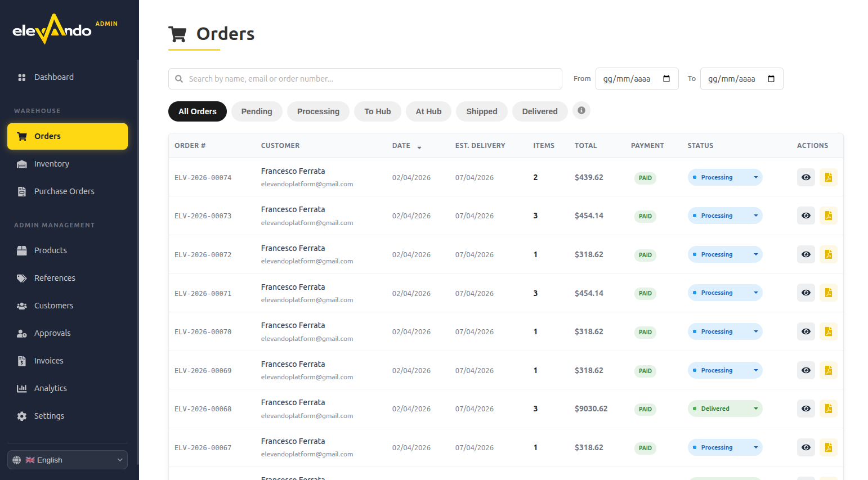Go to Purchase Orders page

click(68, 191)
